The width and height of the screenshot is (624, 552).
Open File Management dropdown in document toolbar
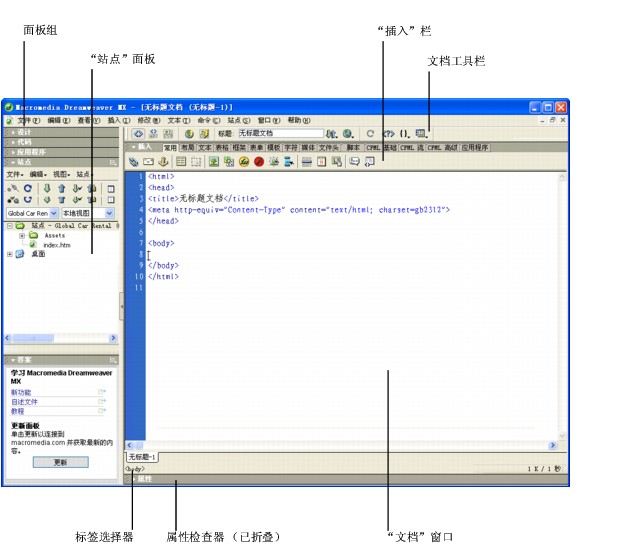[331, 134]
